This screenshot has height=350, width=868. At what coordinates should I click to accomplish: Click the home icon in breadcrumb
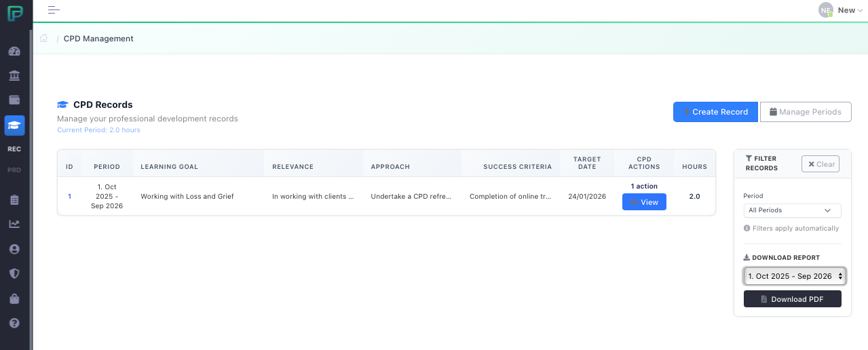(x=44, y=39)
